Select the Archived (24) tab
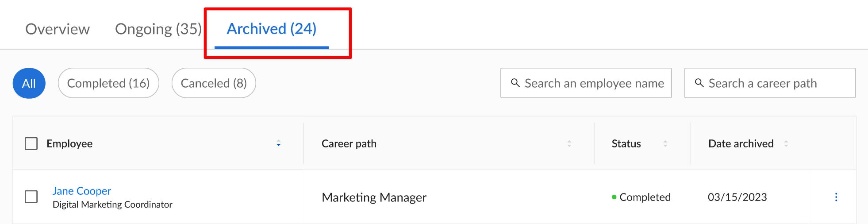Image resolution: width=868 pixels, height=224 pixels. 272,29
